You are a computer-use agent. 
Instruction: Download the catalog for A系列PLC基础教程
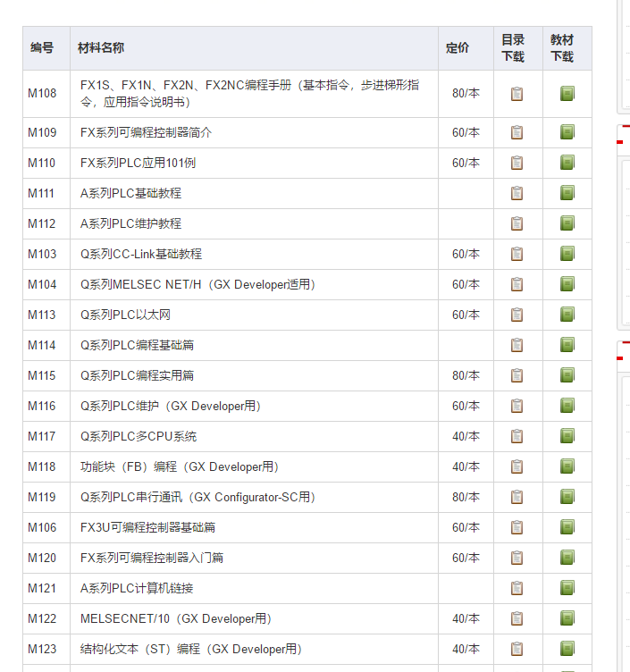(517, 193)
